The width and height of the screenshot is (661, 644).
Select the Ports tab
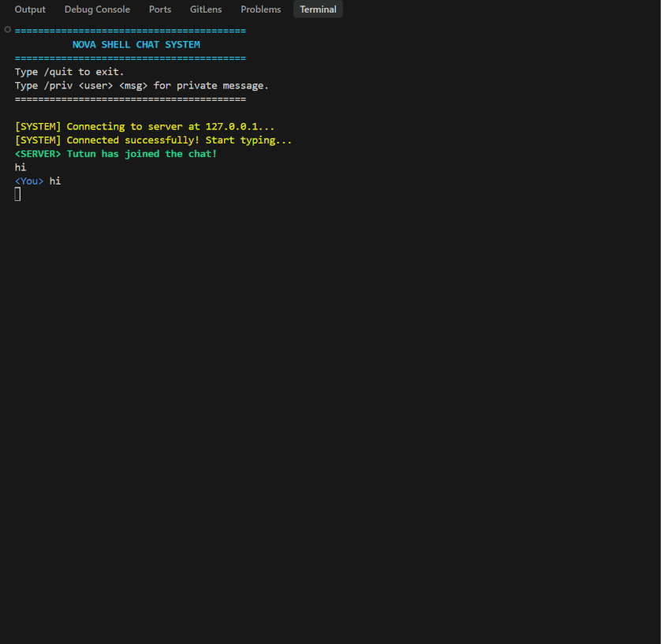pyautogui.click(x=160, y=9)
